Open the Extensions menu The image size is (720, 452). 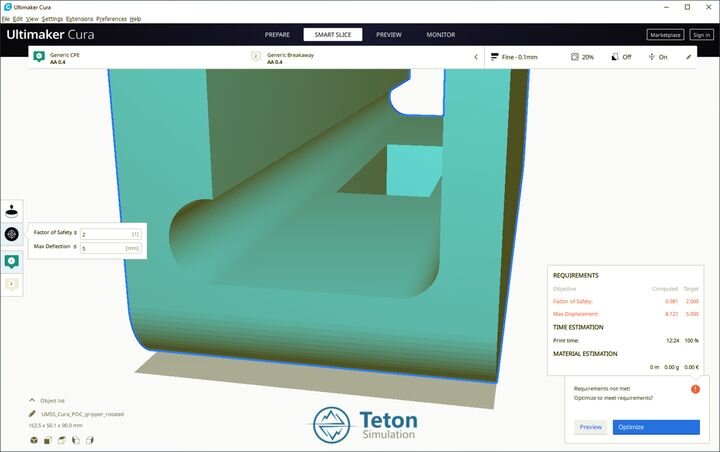click(79, 19)
